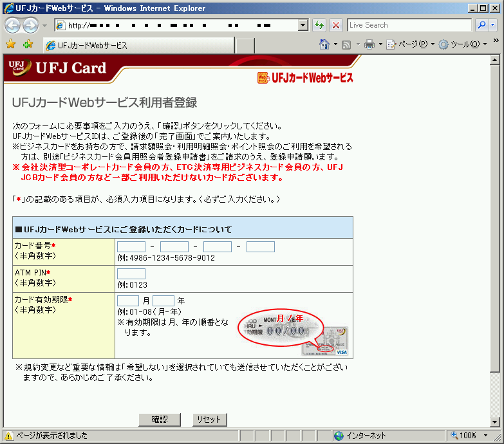Click the UFJカードWebサービス logo banner
The width and height of the screenshot is (504, 444).
tap(305, 77)
